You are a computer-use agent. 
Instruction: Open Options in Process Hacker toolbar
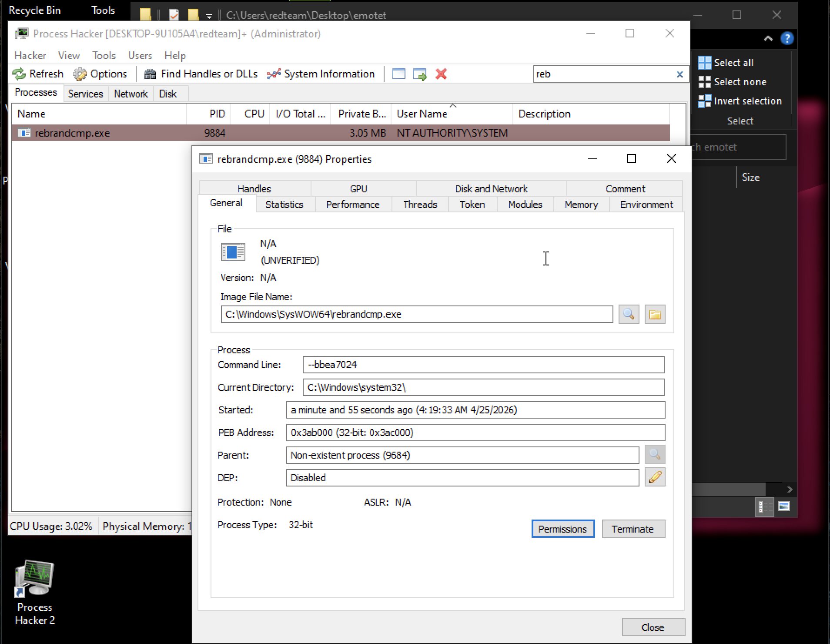[100, 74]
